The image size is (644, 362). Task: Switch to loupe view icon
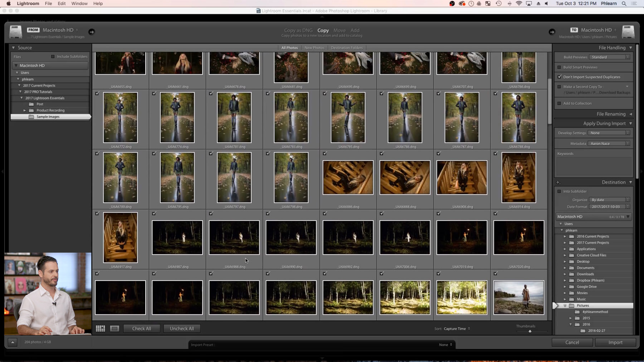coord(114,328)
